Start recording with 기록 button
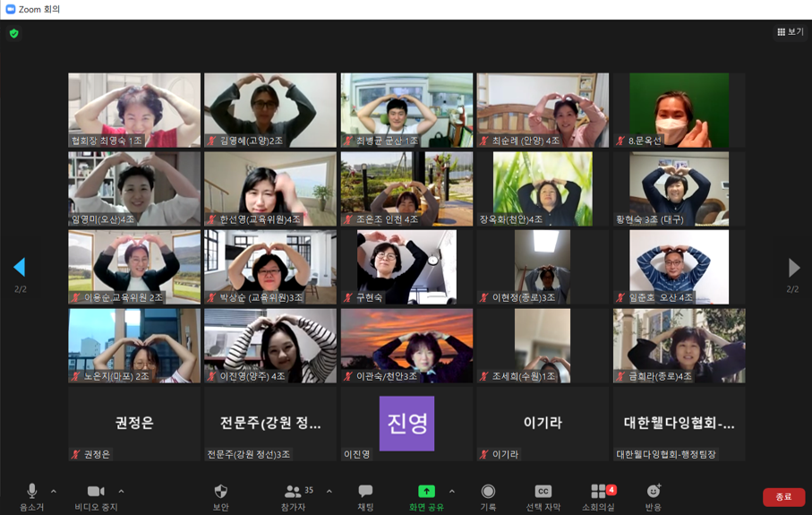This screenshot has width=812, height=515. pyautogui.click(x=488, y=492)
